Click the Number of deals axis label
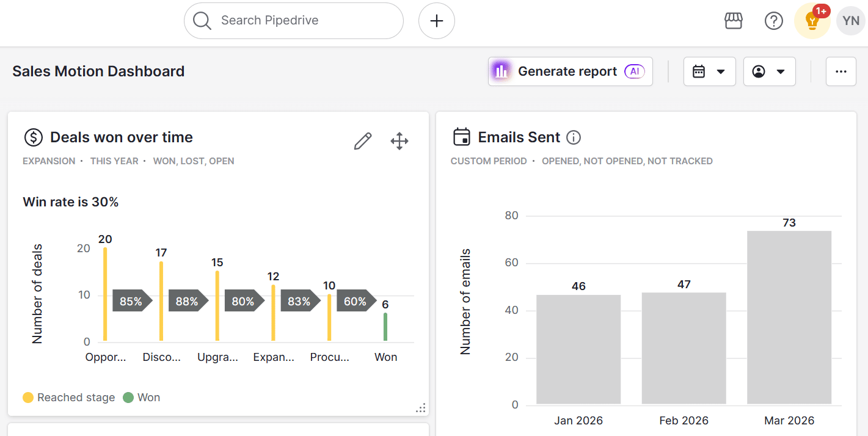Image resolution: width=868 pixels, height=436 pixels. (37, 294)
